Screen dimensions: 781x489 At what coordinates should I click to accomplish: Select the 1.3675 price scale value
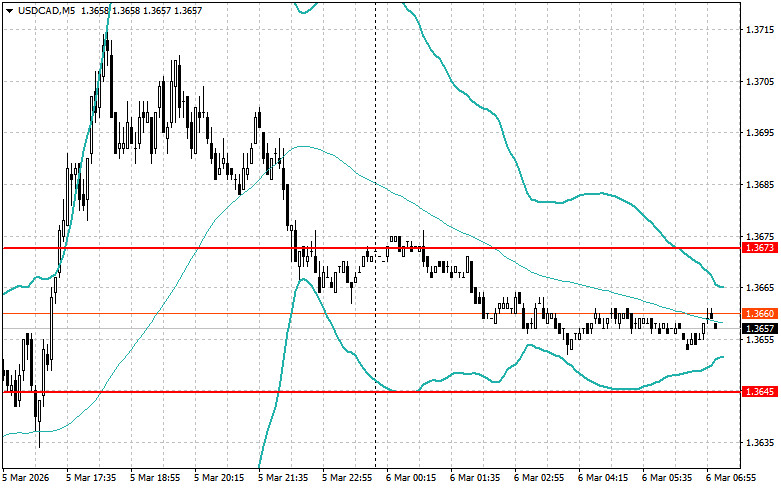point(760,237)
